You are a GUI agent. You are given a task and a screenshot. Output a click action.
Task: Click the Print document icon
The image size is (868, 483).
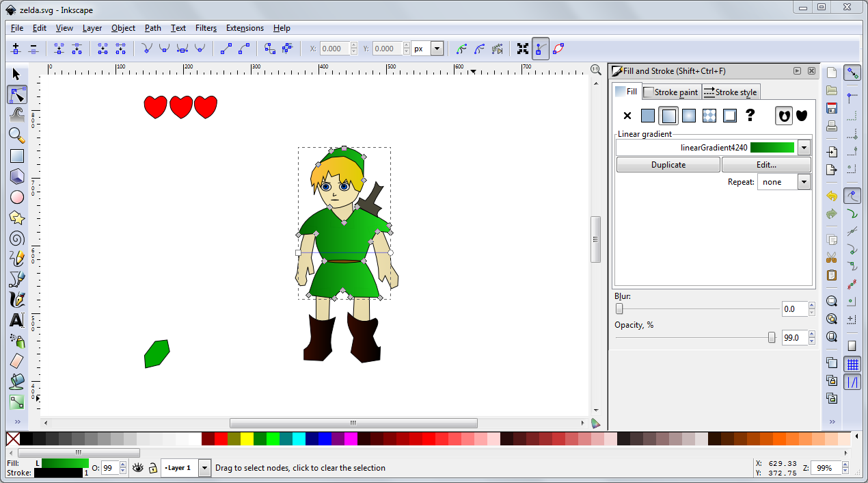pyautogui.click(x=832, y=126)
